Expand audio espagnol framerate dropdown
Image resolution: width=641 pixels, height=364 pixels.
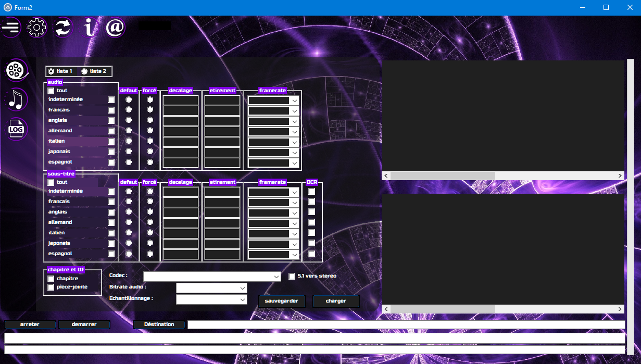(294, 163)
